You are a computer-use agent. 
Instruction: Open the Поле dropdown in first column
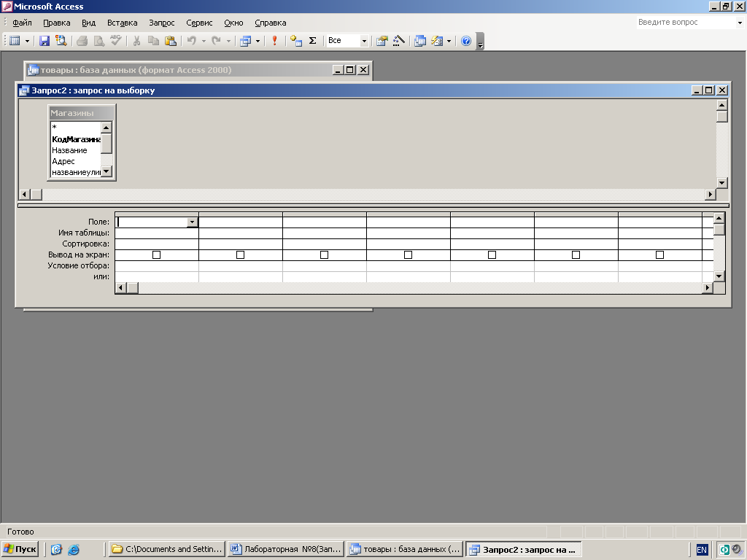(x=192, y=222)
